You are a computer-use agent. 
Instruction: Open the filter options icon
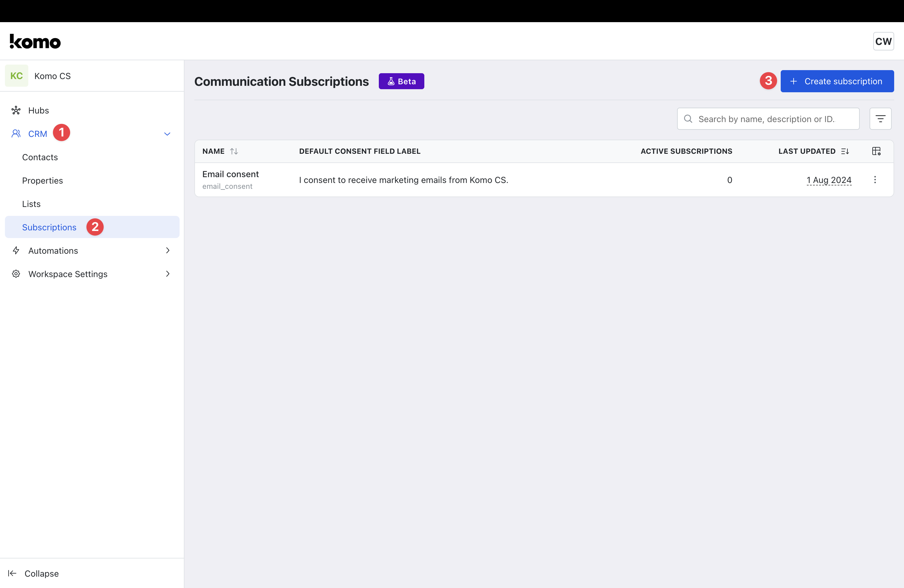[880, 119]
